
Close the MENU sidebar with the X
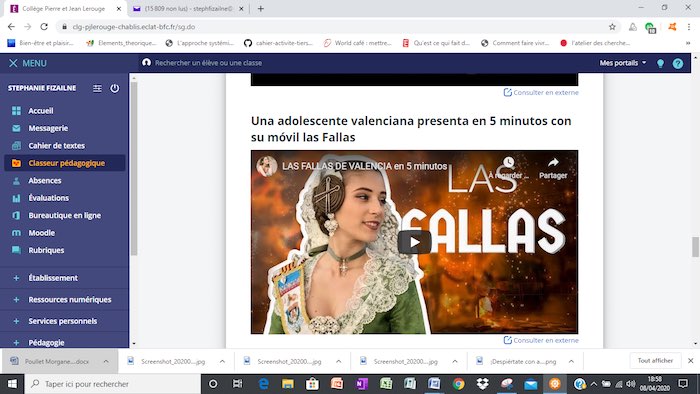(13, 63)
